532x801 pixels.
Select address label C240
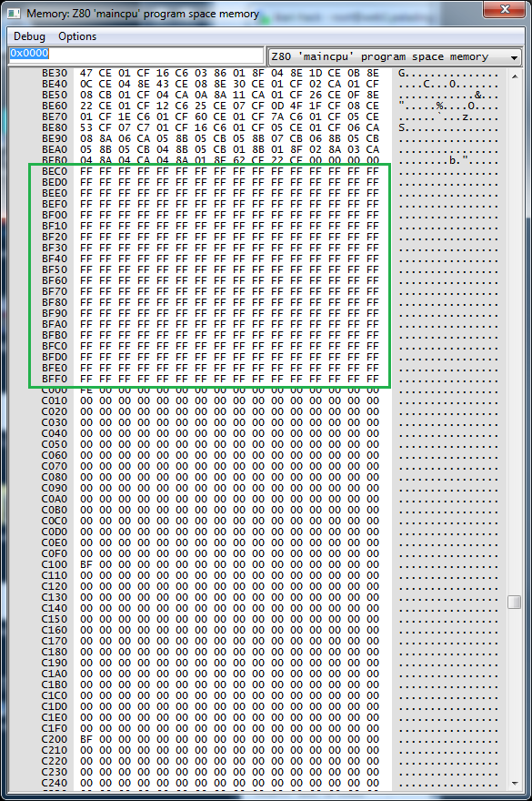[55, 783]
